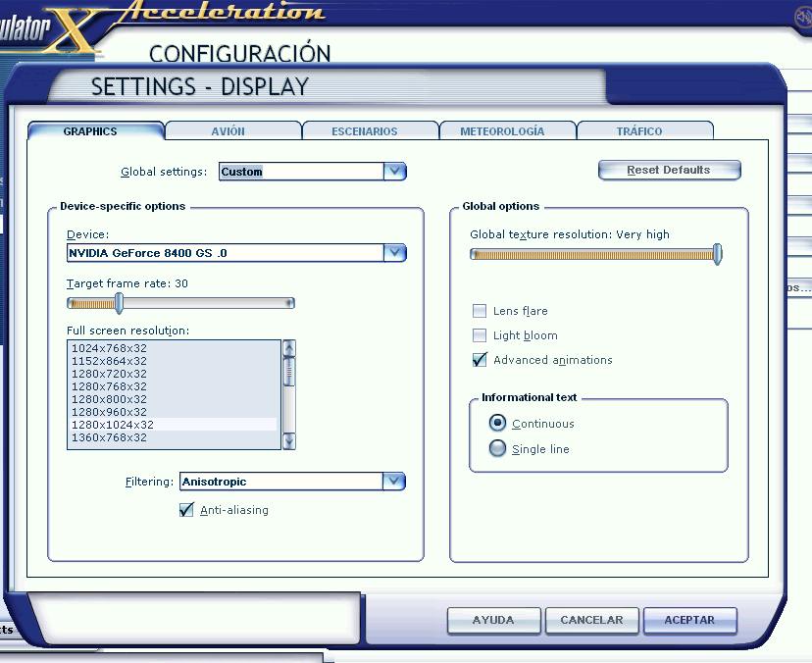
Task: Click the Global texture resolution slider handle
Action: point(719,253)
